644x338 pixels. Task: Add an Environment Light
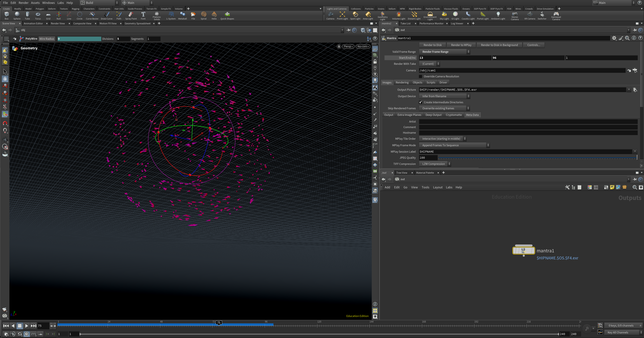click(x=430, y=16)
